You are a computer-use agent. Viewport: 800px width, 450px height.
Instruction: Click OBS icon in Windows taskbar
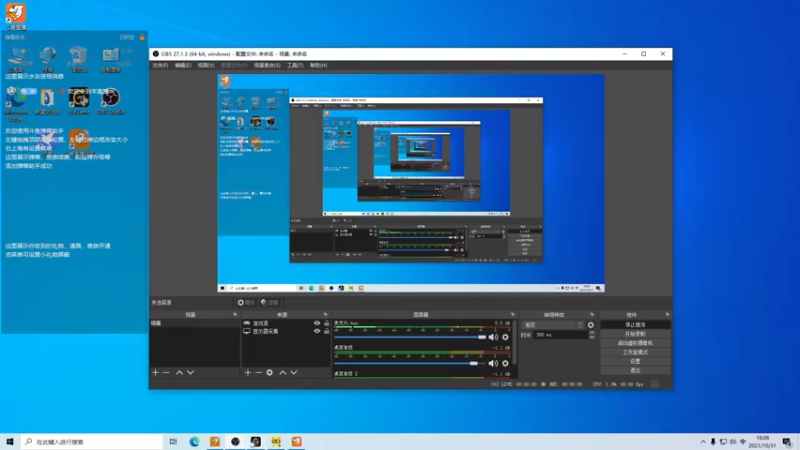pyautogui.click(x=235, y=442)
